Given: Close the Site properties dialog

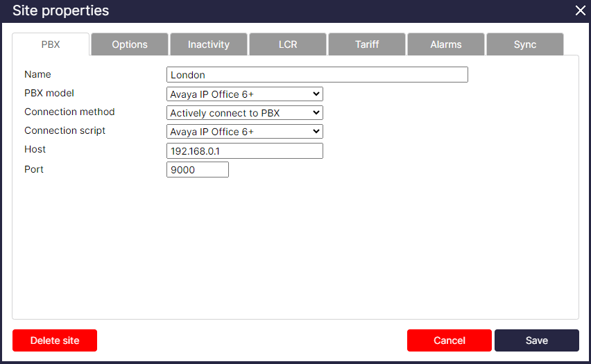Looking at the screenshot, I should point(581,10).
